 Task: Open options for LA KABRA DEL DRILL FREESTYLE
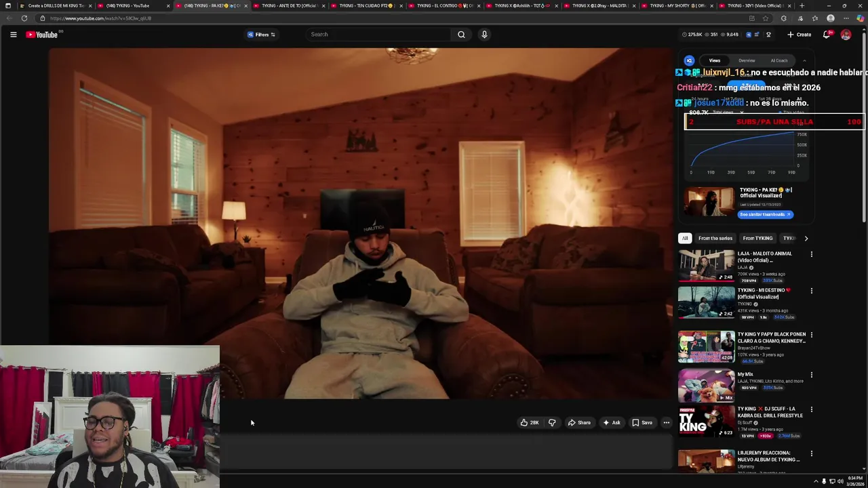pos(811,409)
